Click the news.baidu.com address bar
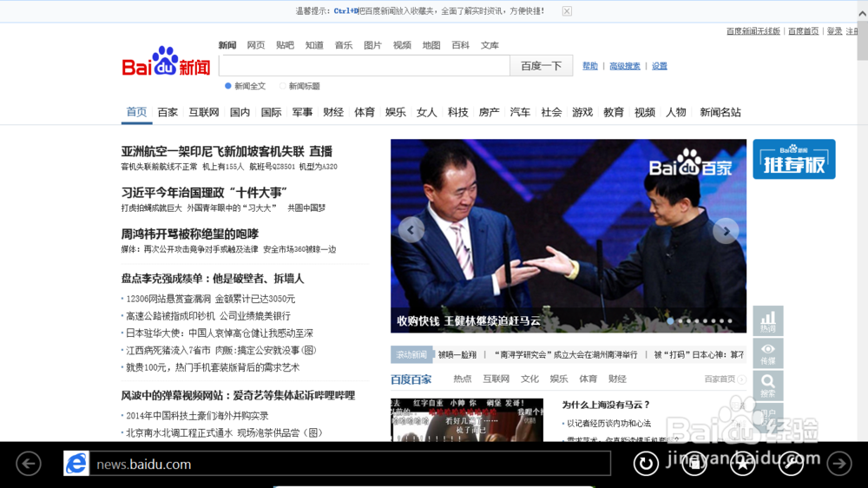The image size is (868, 488). 350,464
